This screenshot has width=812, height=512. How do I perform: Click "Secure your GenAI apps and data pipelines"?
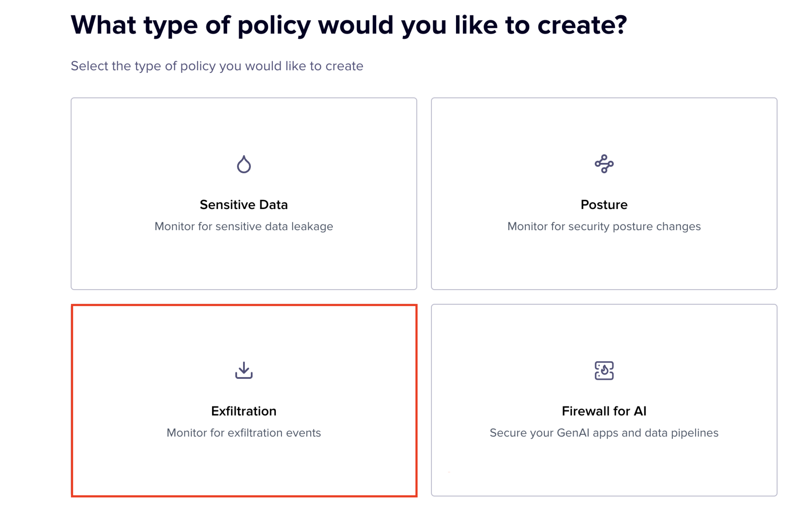click(604, 433)
